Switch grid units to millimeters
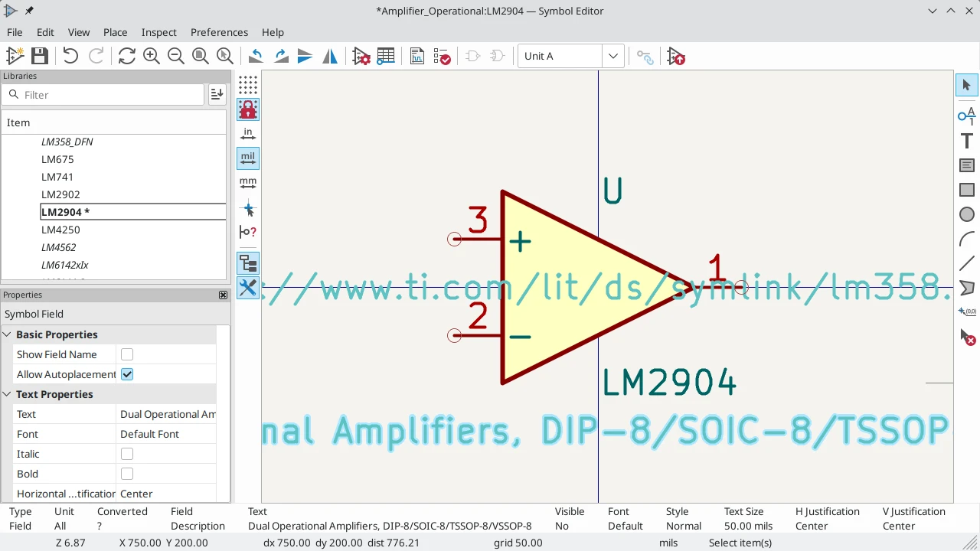Viewport: 980px width, 551px height. click(x=247, y=183)
